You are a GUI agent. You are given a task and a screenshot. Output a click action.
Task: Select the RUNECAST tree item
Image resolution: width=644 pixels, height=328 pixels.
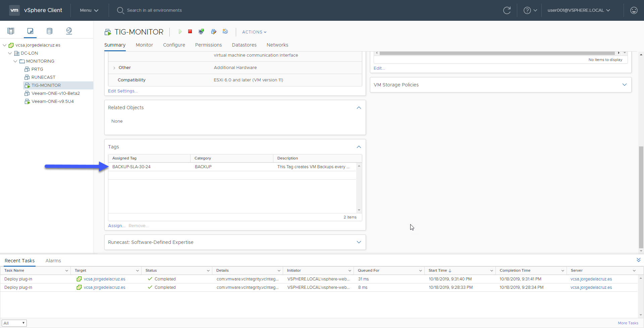[x=43, y=77]
